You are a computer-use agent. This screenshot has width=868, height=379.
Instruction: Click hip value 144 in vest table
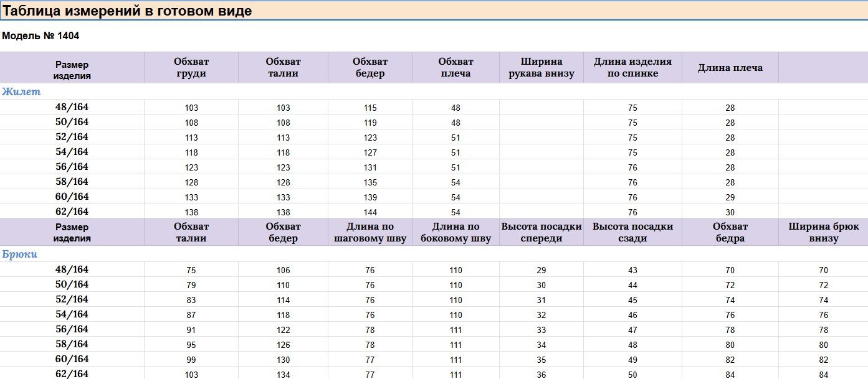370,212
